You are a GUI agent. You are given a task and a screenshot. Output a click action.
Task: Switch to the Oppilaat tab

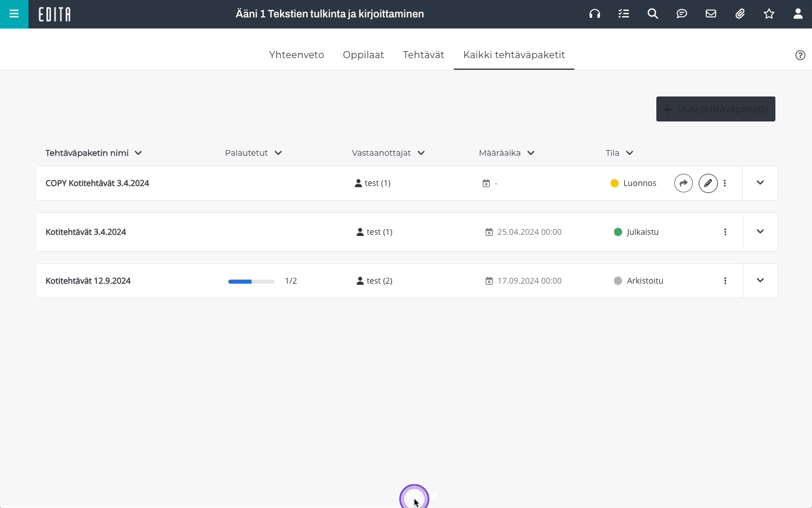tap(364, 55)
